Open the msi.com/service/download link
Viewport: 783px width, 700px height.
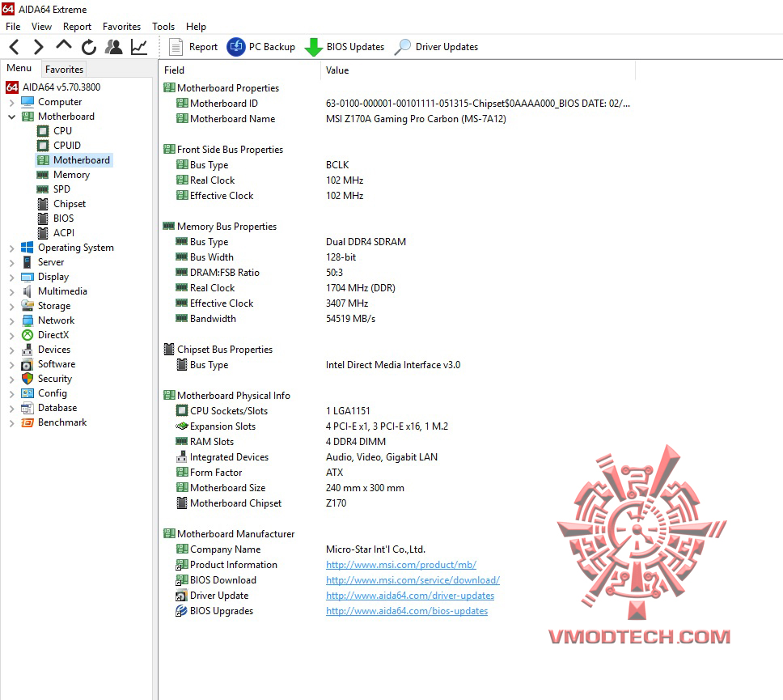(413, 580)
